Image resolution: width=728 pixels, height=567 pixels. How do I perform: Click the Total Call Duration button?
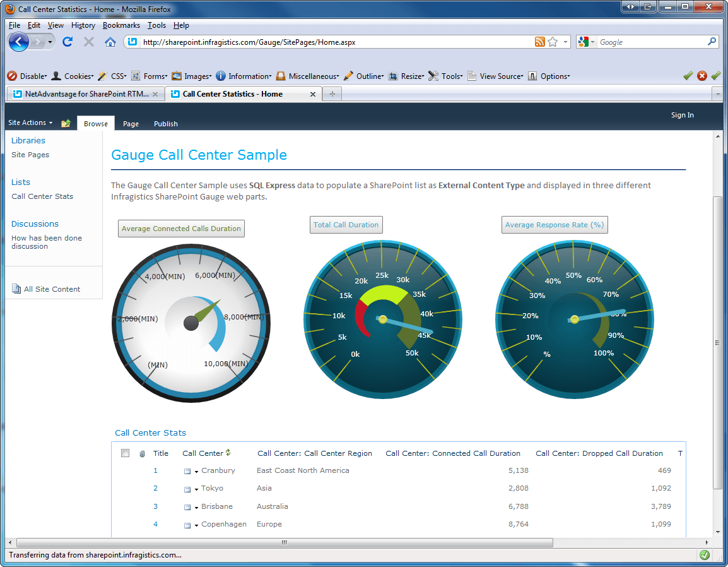[346, 225]
